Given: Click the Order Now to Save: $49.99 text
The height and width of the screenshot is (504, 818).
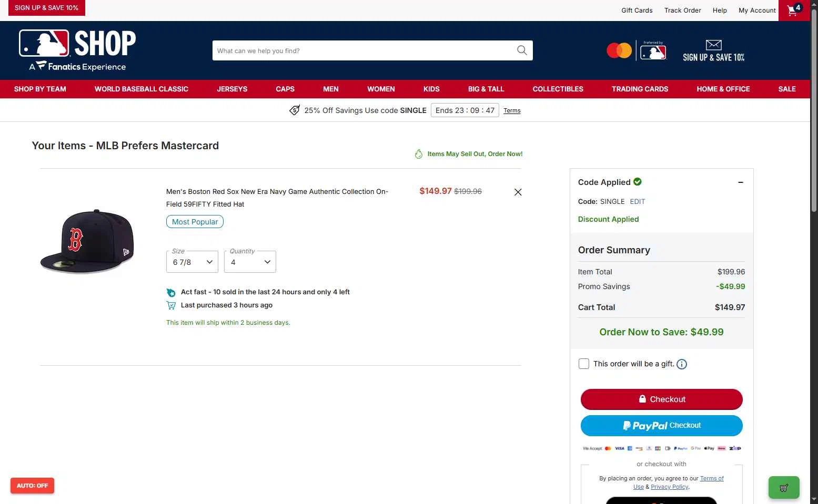Looking at the screenshot, I should click(662, 332).
